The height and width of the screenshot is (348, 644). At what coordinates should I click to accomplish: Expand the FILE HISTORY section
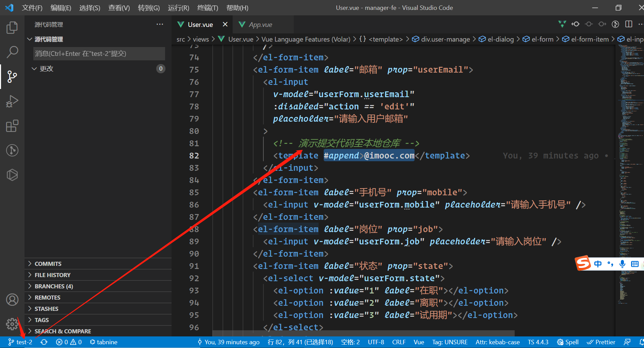pos(99,275)
